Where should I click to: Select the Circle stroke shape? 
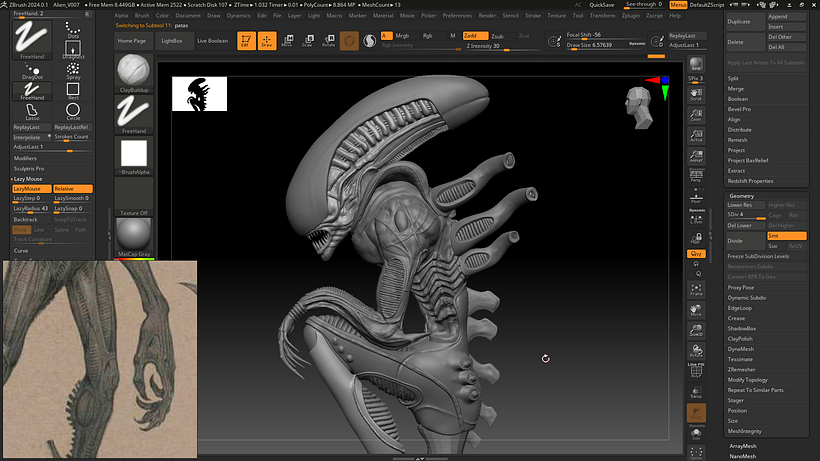coord(73,111)
